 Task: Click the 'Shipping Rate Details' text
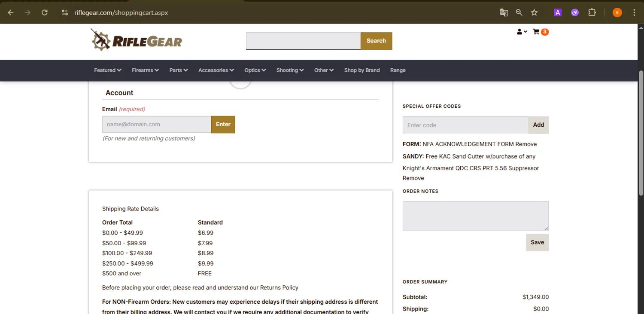131,209
